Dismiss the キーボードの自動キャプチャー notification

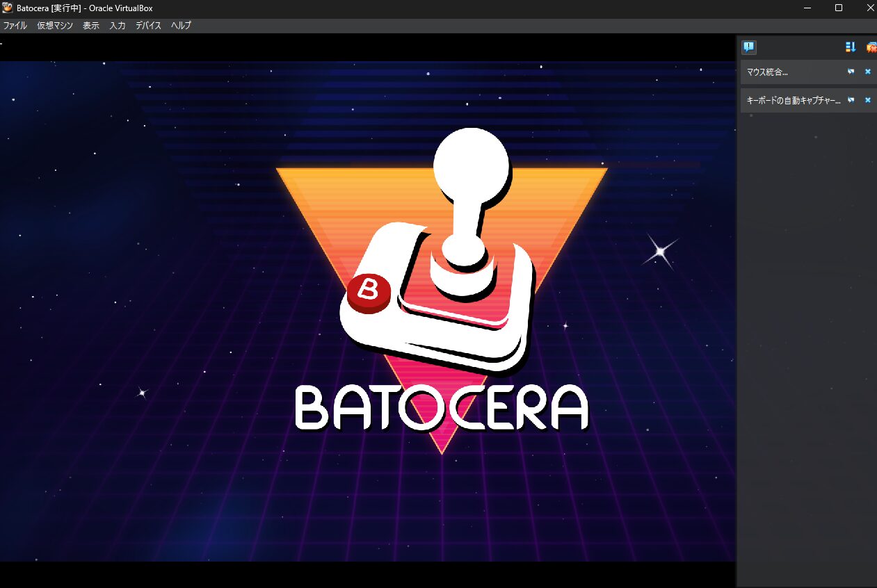point(867,100)
